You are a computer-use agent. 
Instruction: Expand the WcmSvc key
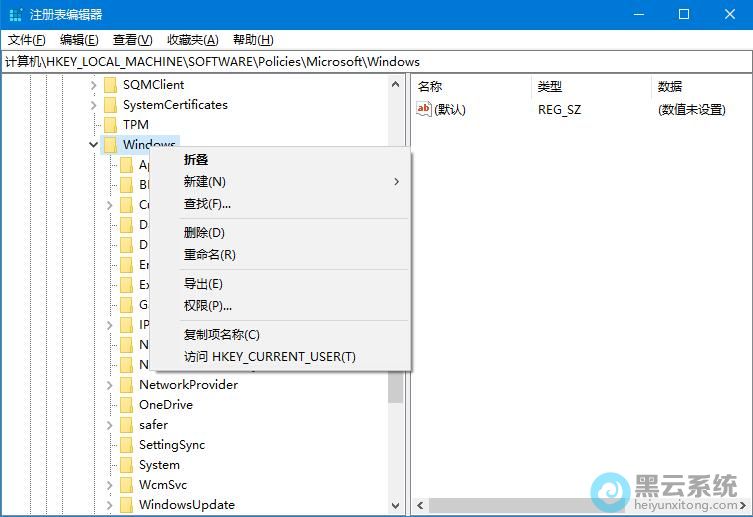(109, 485)
